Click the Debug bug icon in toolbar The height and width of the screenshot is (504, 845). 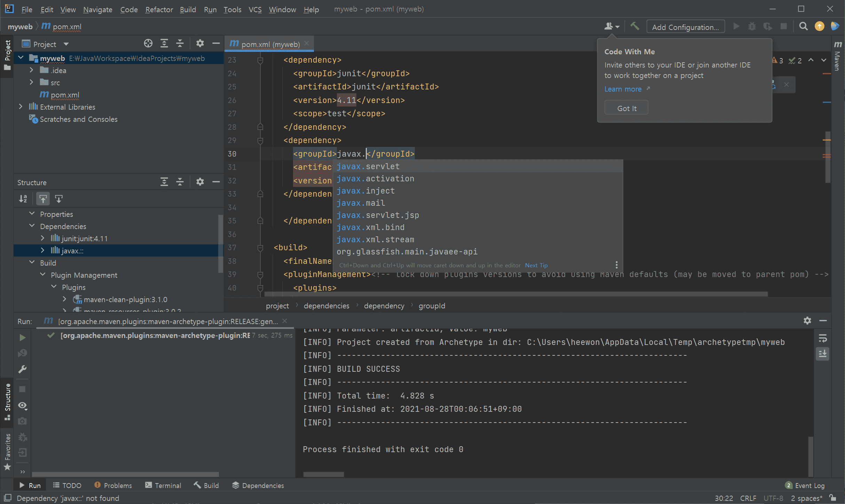(x=752, y=26)
